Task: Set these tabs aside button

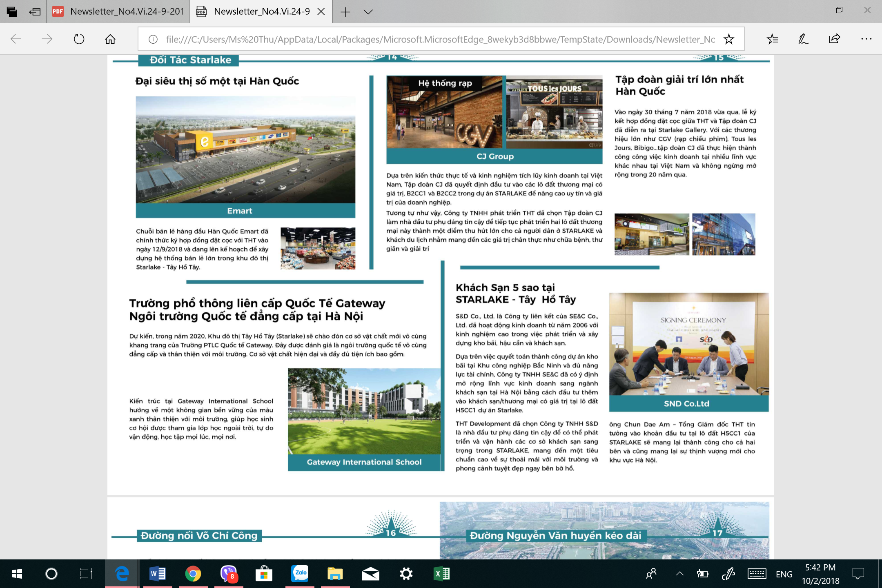Action: (x=35, y=11)
